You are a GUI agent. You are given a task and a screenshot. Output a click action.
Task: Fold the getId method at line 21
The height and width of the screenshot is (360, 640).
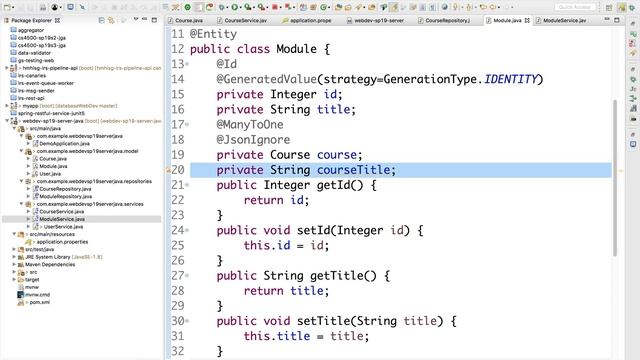(x=187, y=185)
